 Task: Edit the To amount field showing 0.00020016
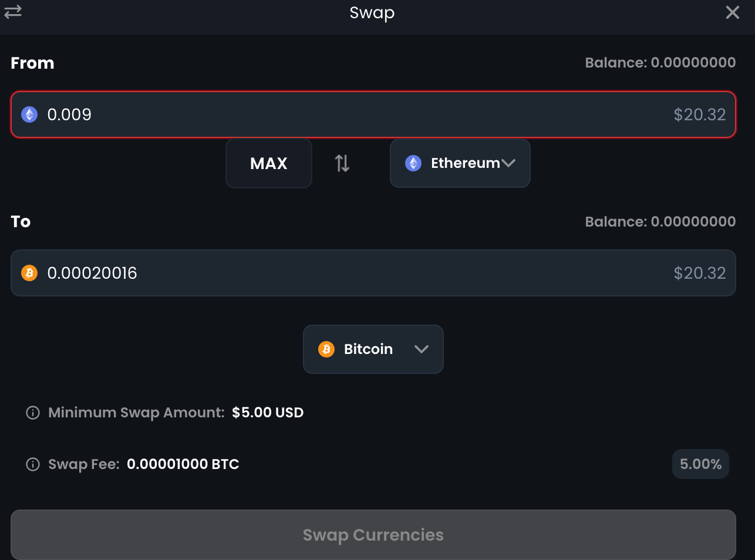click(373, 273)
